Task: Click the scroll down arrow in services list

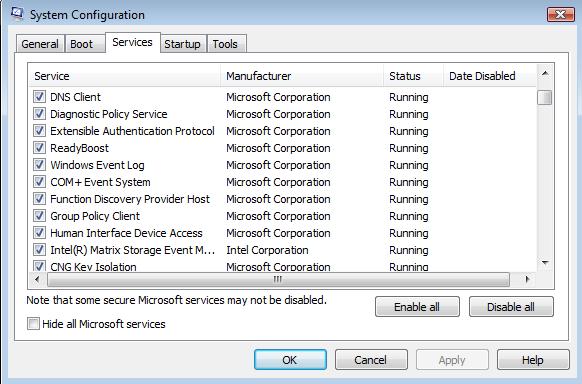Action: (545, 263)
